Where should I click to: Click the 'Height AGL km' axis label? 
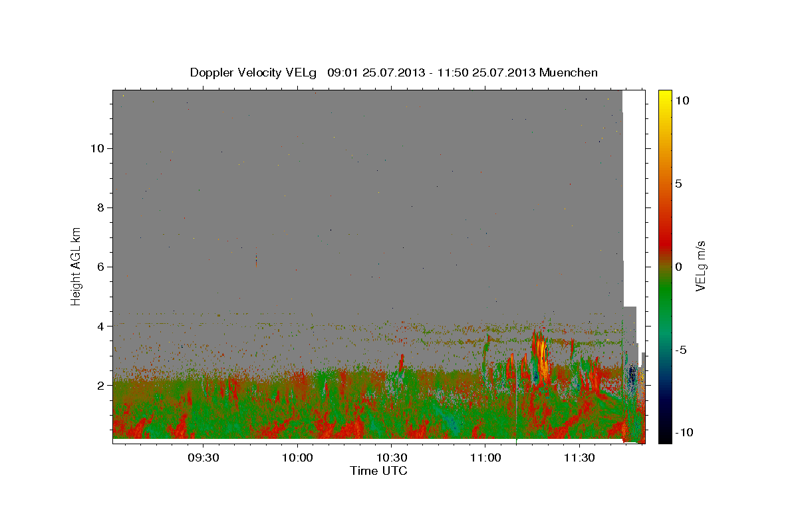tap(76, 267)
